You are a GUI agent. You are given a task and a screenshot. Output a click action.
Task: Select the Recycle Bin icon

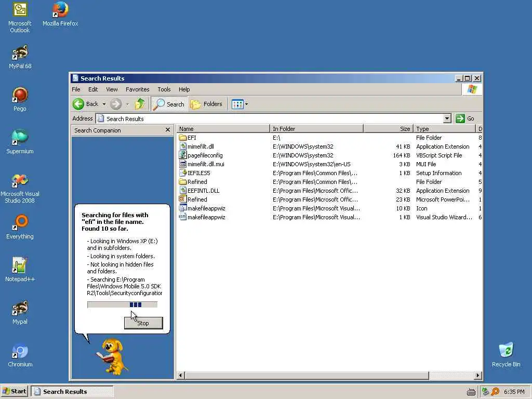pos(506,355)
